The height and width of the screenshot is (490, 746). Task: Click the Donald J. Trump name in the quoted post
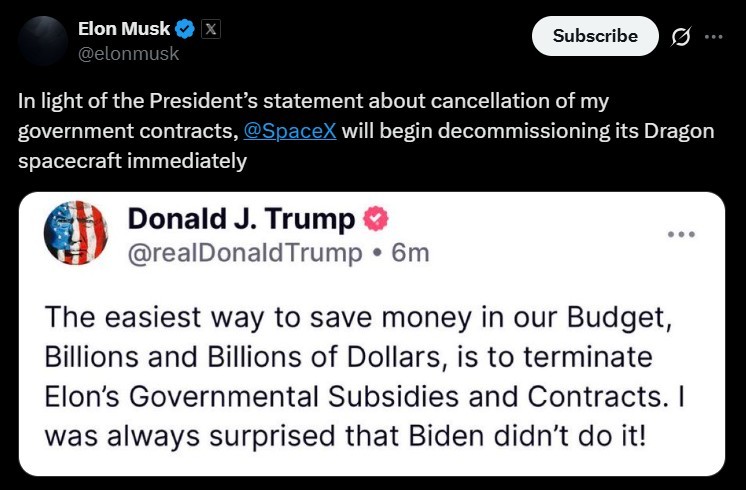click(x=241, y=219)
